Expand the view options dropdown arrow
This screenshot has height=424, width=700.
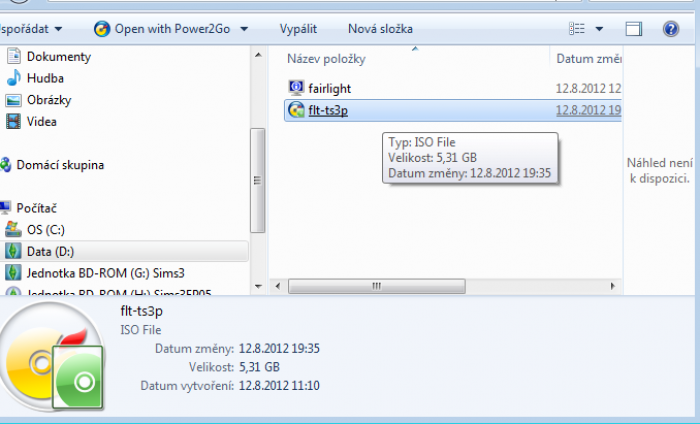[599, 29]
